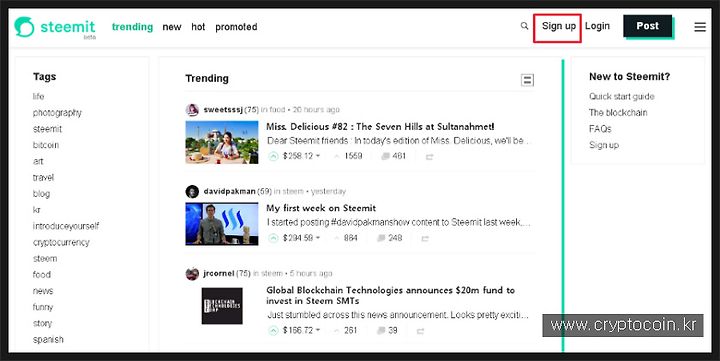Image resolution: width=720 pixels, height=361 pixels.
Task: Expand the $166.72 payout dropdown
Action: [318, 330]
